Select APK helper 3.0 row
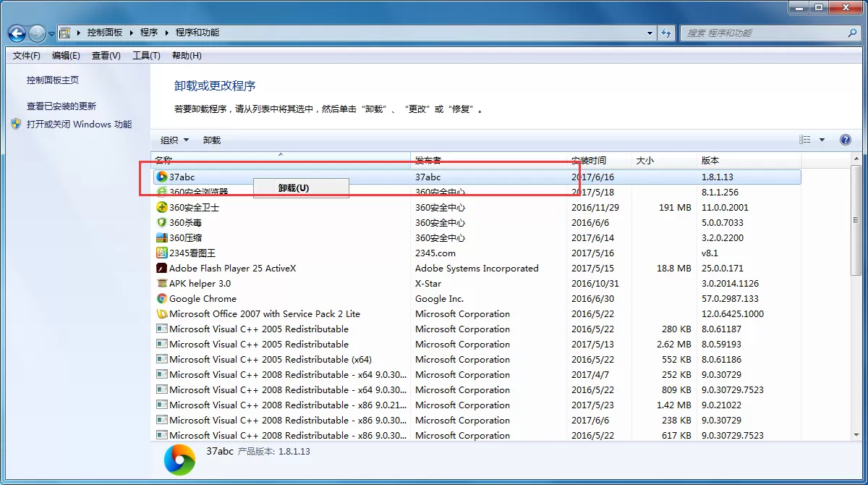Viewport: 868px width, 485px height. coord(477,283)
